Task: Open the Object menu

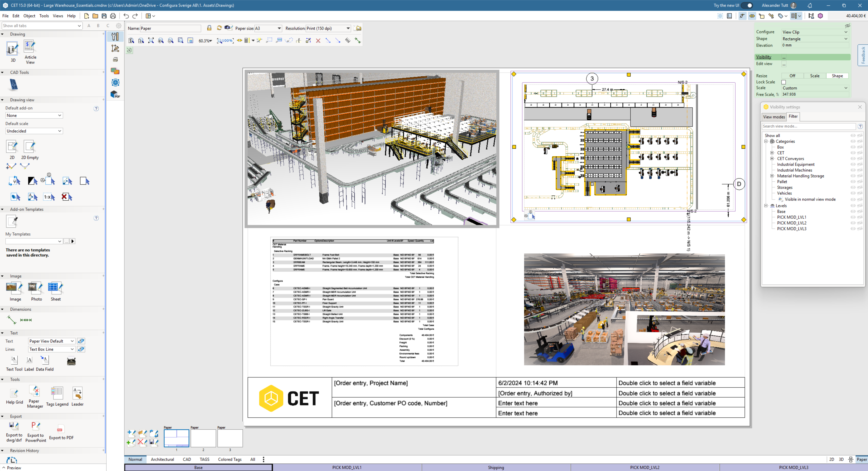Action: tap(29, 16)
